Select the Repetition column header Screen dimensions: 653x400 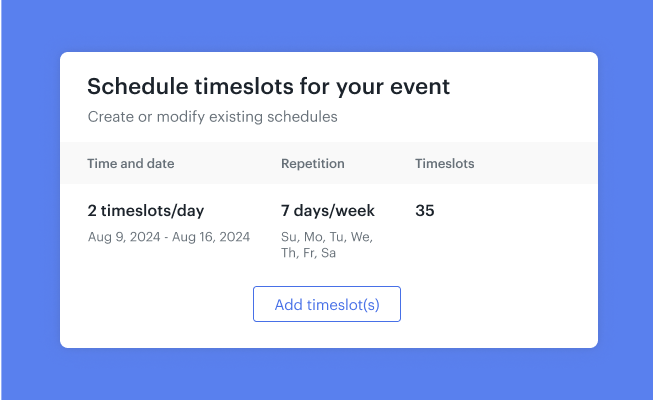[x=313, y=163]
